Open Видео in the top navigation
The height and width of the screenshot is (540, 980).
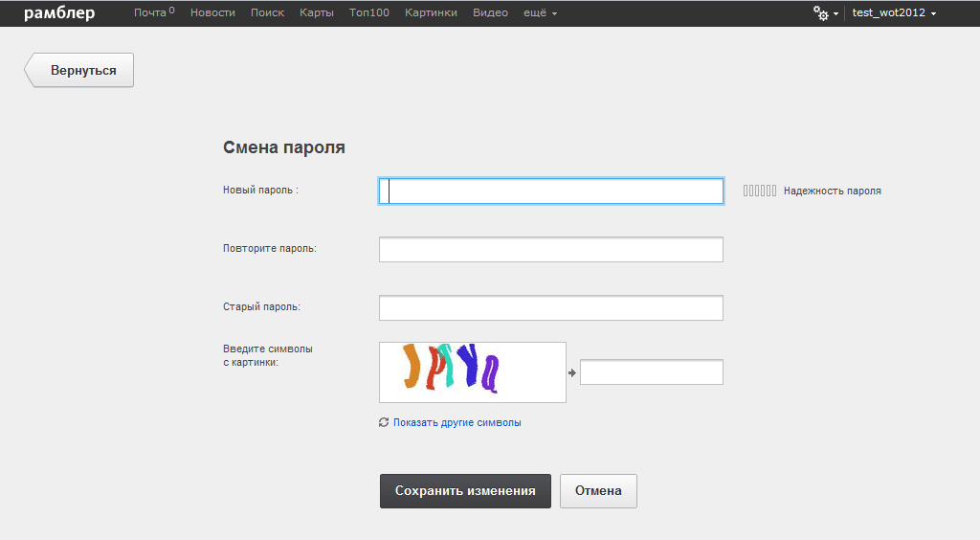(490, 13)
